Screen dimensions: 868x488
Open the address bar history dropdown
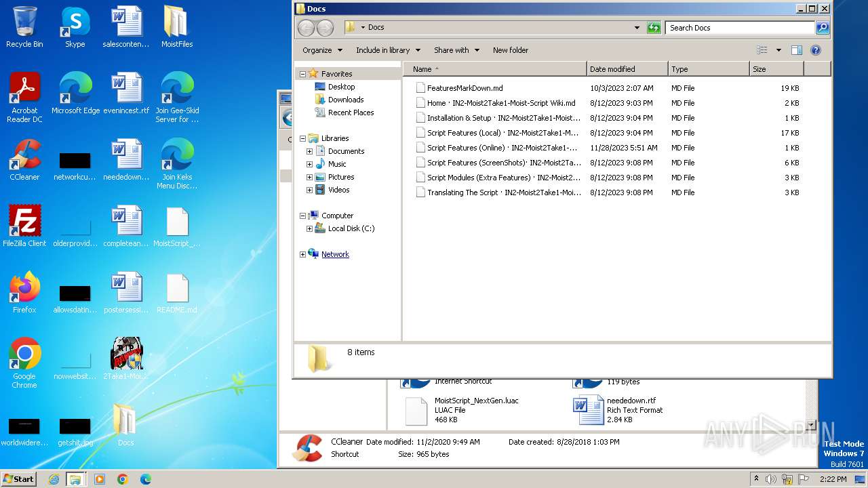click(x=637, y=28)
